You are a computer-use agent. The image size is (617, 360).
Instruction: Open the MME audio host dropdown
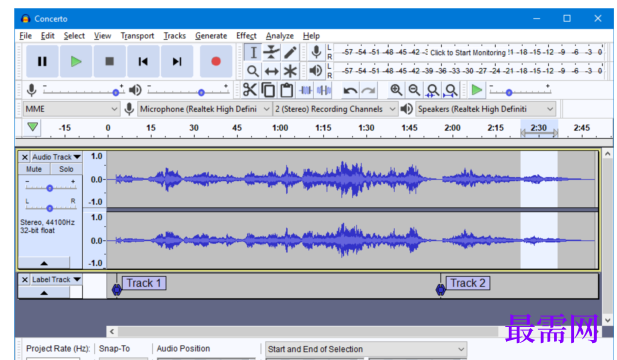pos(71,109)
